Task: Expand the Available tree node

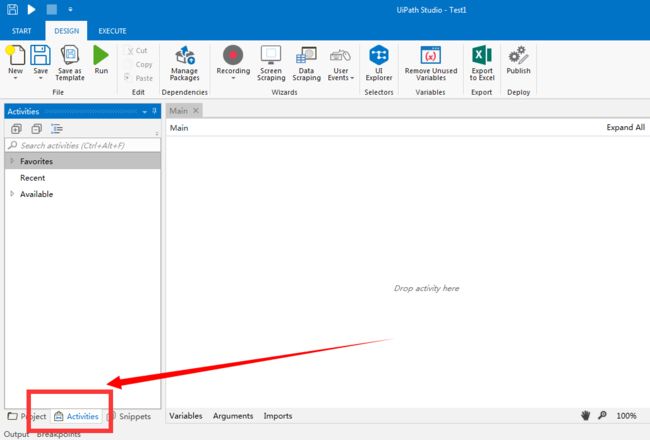Action: coord(12,194)
